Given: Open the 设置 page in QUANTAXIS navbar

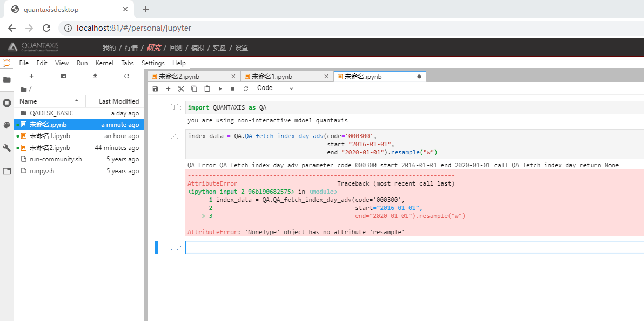Looking at the screenshot, I should click(241, 47).
